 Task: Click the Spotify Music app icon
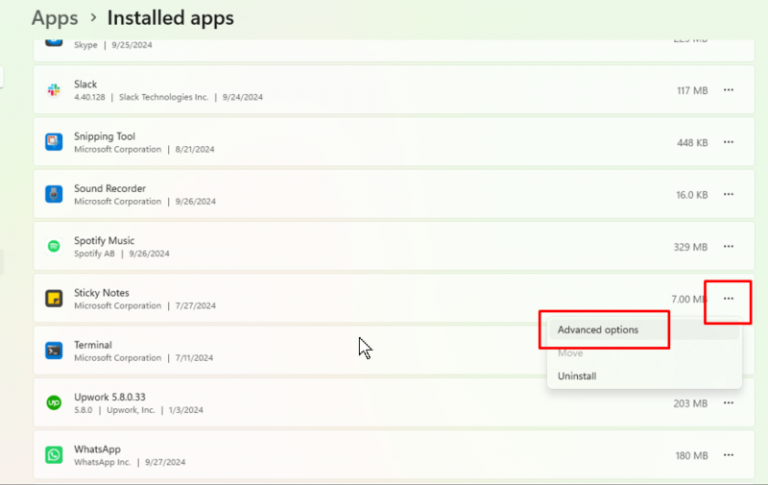click(54, 246)
